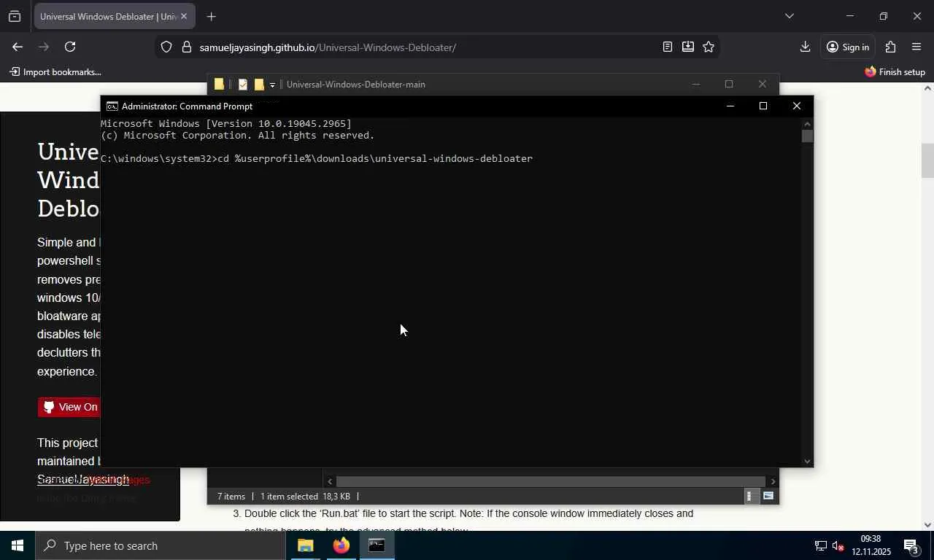The width and height of the screenshot is (934, 560).
Task: Open the Firefox application menu
Action: [916, 47]
